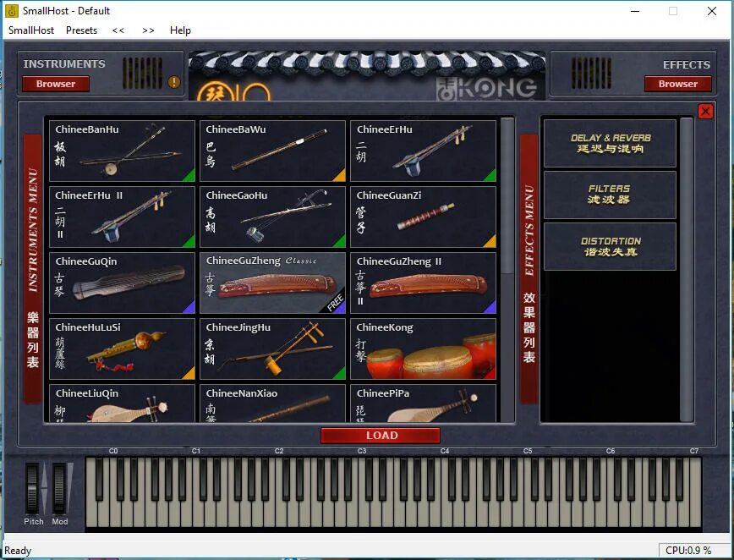The image size is (734, 560).
Task: Select the ChineeLiuQin instrument tile
Action: point(122,404)
